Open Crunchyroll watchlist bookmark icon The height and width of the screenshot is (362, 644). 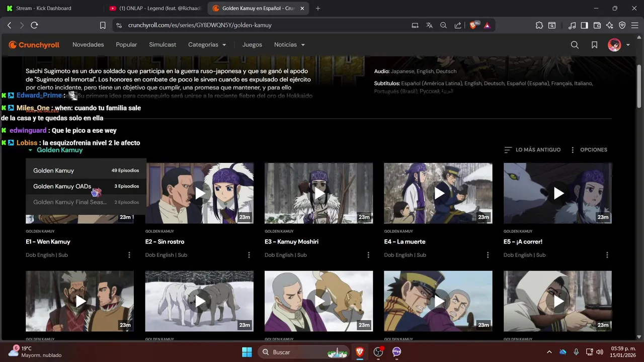[x=594, y=45]
